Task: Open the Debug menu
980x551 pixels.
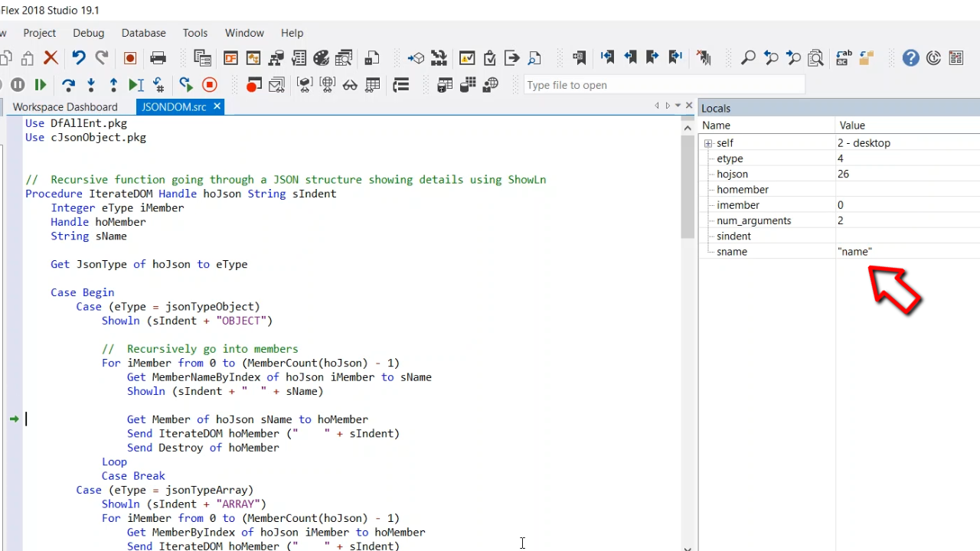Action: coord(88,33)
